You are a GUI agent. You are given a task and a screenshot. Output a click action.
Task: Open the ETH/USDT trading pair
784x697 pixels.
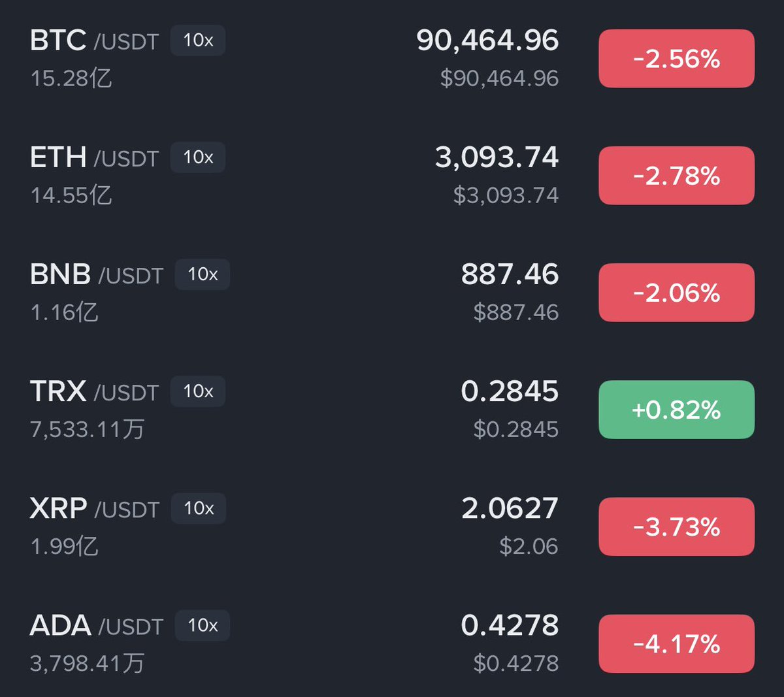coord(94,157)
